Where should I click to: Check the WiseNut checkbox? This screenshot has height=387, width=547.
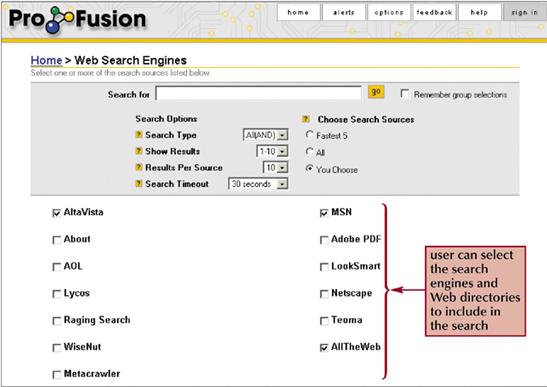tap(57, 348)
